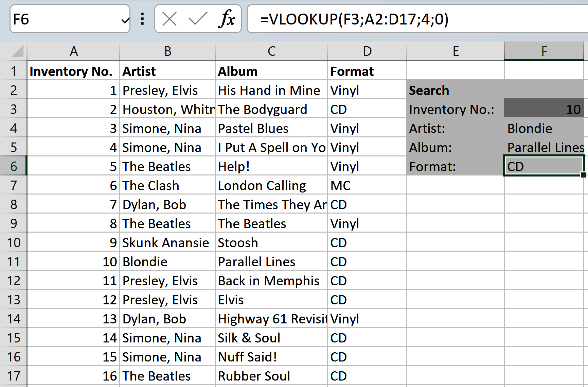Screen dimensions: 588x387
Task: Select column header F
Action: point(544,51)
